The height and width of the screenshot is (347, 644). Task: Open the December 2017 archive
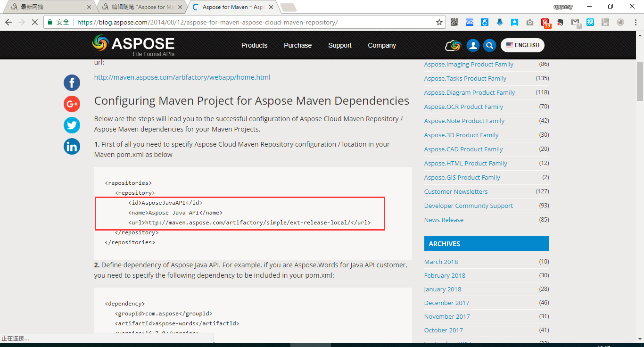tap(446, 303)
